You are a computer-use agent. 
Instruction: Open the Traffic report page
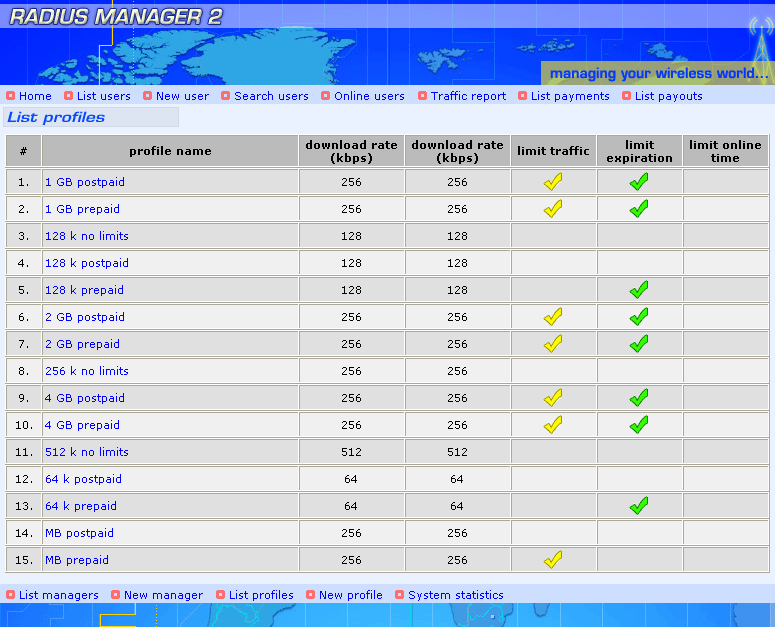468,97
